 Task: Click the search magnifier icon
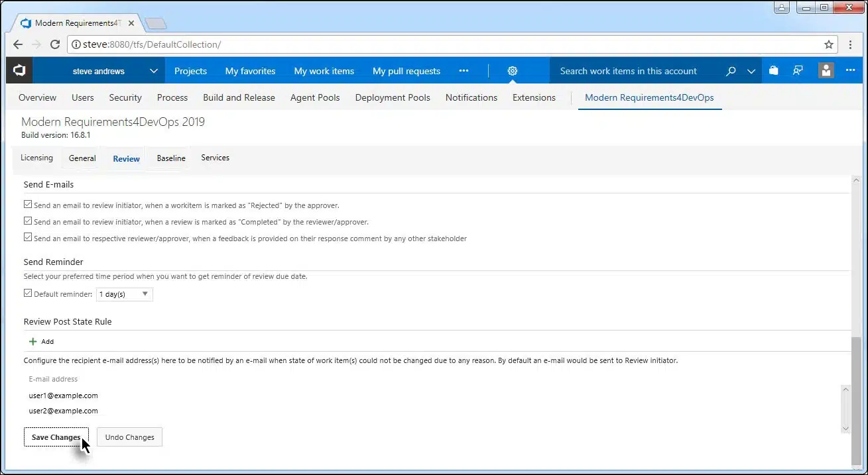pos(731,71)
